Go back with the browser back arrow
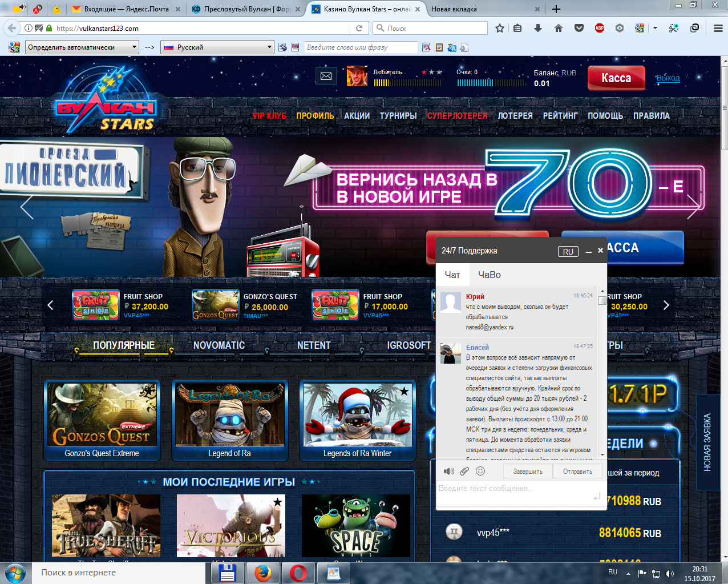The image size is (728, 584). 11,28
